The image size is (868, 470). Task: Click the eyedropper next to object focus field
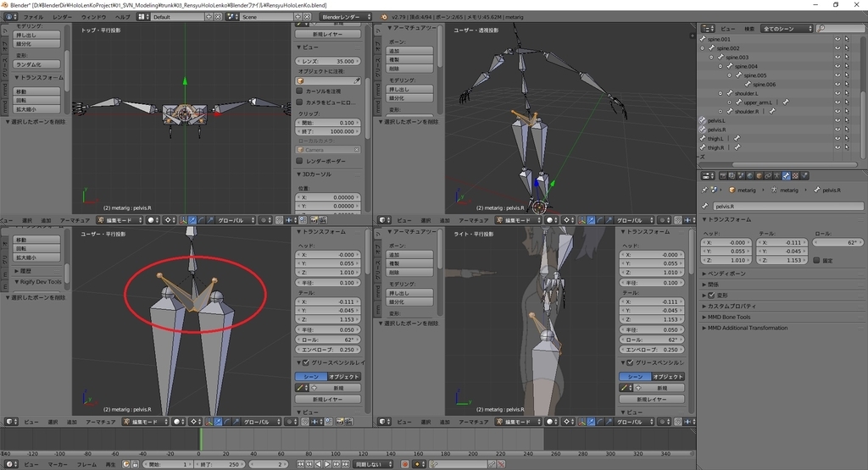[357, 80]
